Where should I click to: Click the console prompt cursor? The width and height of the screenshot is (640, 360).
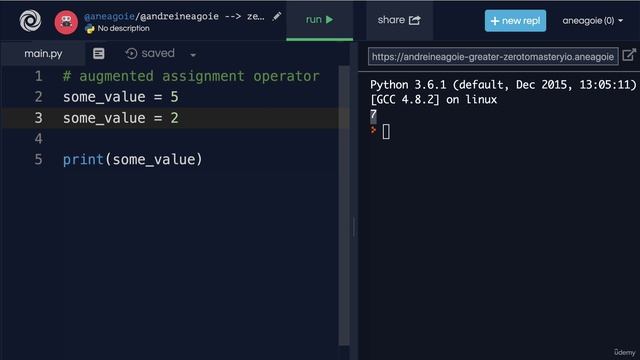[386, 132]
